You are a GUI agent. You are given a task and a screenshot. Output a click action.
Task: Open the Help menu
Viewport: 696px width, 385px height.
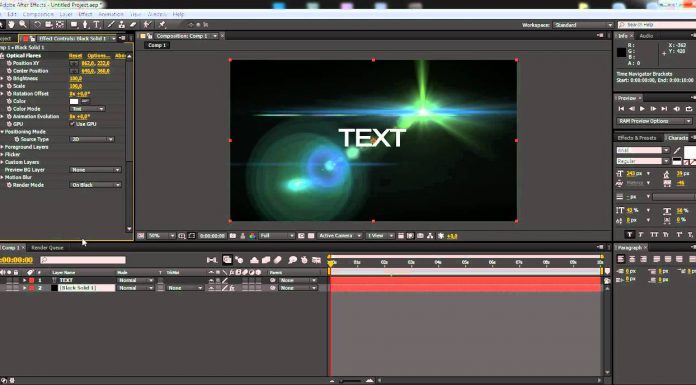(x=178, y=14)
